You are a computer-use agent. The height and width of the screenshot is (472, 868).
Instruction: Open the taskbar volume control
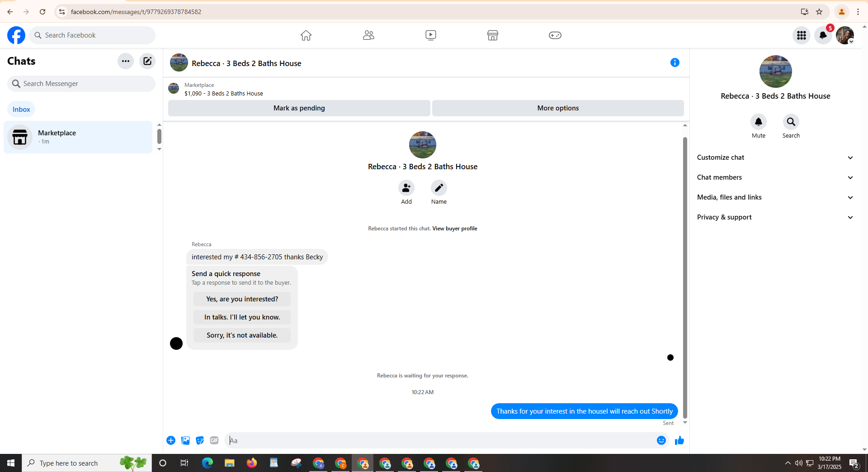coord(798,463)
